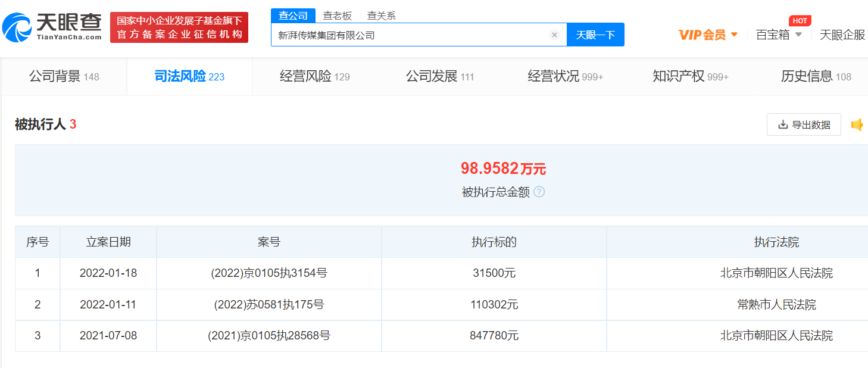
Task: Clear the search box with the X icon
Action: 554,35
